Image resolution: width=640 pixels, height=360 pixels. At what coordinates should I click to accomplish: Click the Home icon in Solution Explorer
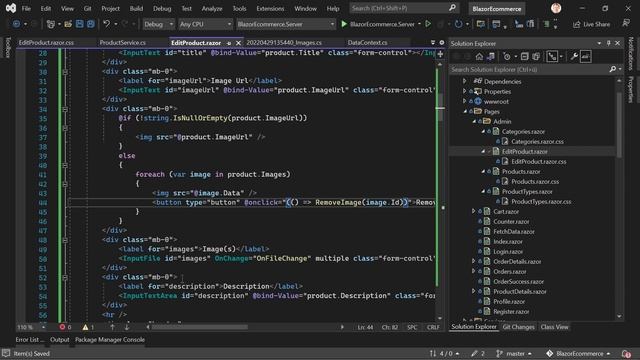479,56
